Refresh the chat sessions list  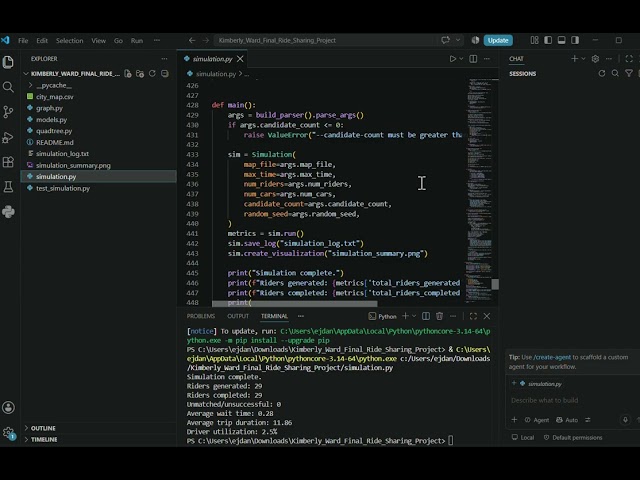tap(602, 73)
